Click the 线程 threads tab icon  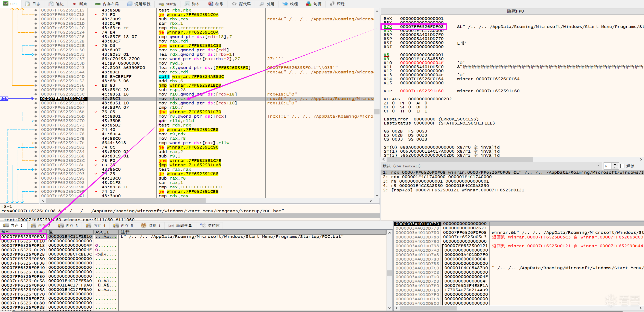[x=285, y=4]
